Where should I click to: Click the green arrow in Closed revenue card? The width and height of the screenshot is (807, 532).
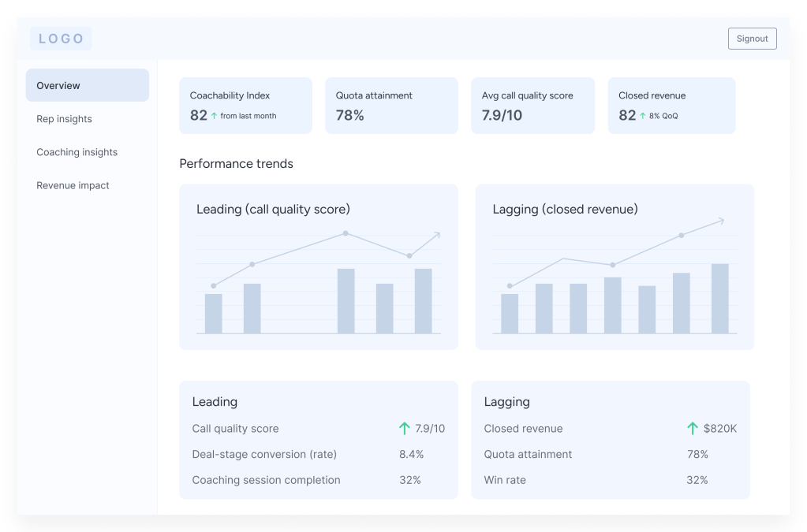pyautogui.click(x=643, y=116)
